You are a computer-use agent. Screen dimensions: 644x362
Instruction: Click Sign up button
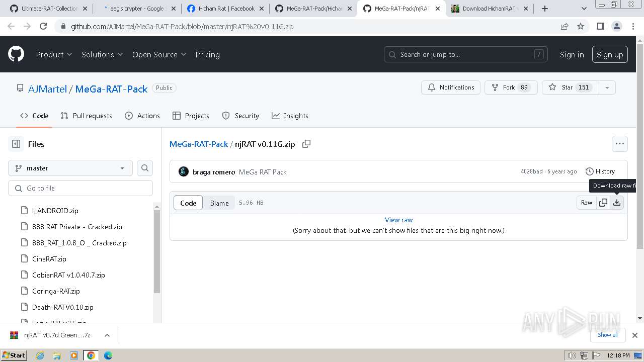[x=610, y=54]
